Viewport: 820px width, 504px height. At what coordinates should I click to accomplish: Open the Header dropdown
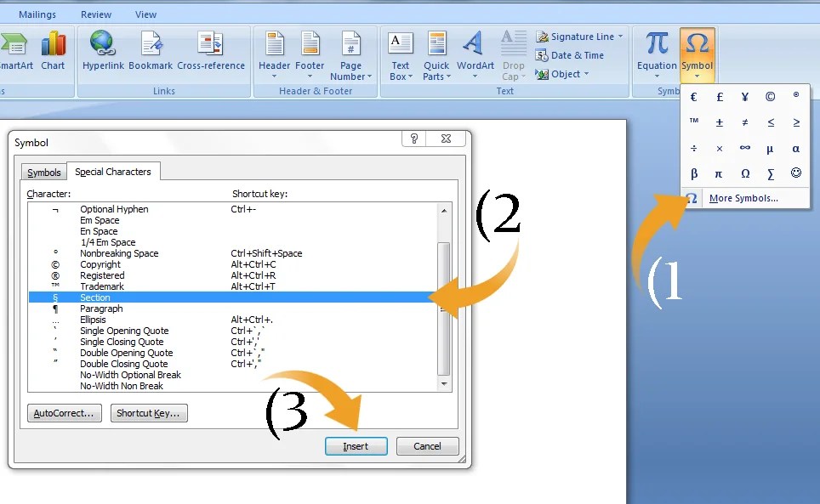(273, 53)
